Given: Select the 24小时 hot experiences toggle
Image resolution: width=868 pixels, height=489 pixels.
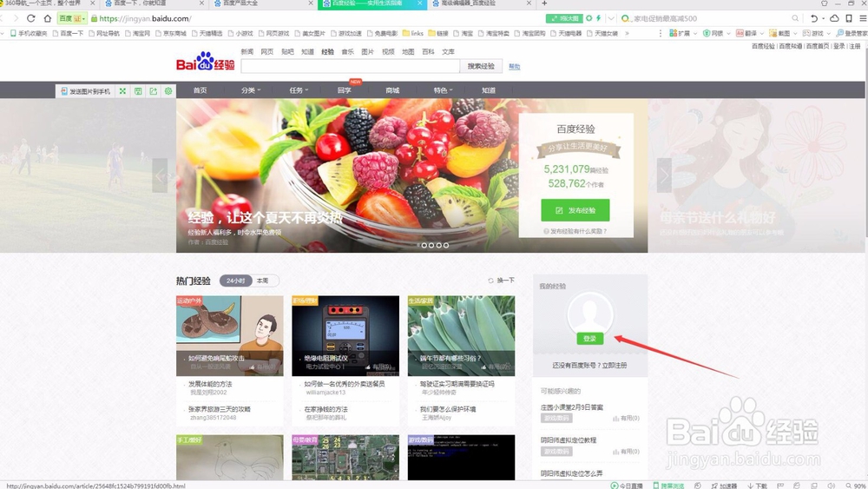Looking at the screenshot, I should coord(236,281).
